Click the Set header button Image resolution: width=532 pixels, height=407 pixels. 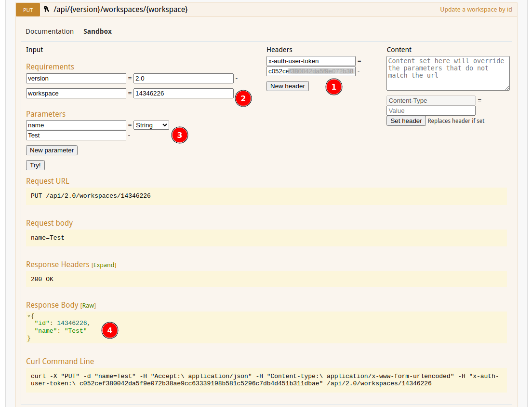[406, 121]
